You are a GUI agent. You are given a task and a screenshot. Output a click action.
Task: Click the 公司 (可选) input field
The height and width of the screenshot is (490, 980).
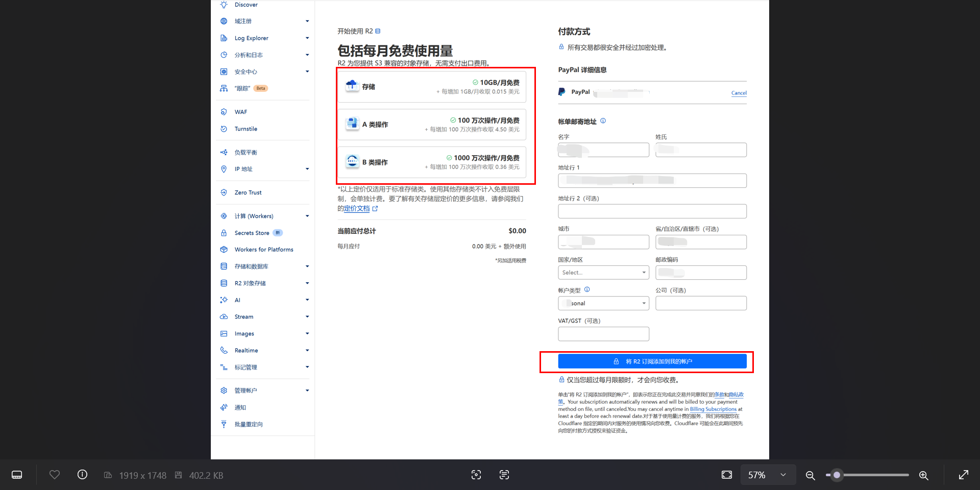(x=701, y=303)
